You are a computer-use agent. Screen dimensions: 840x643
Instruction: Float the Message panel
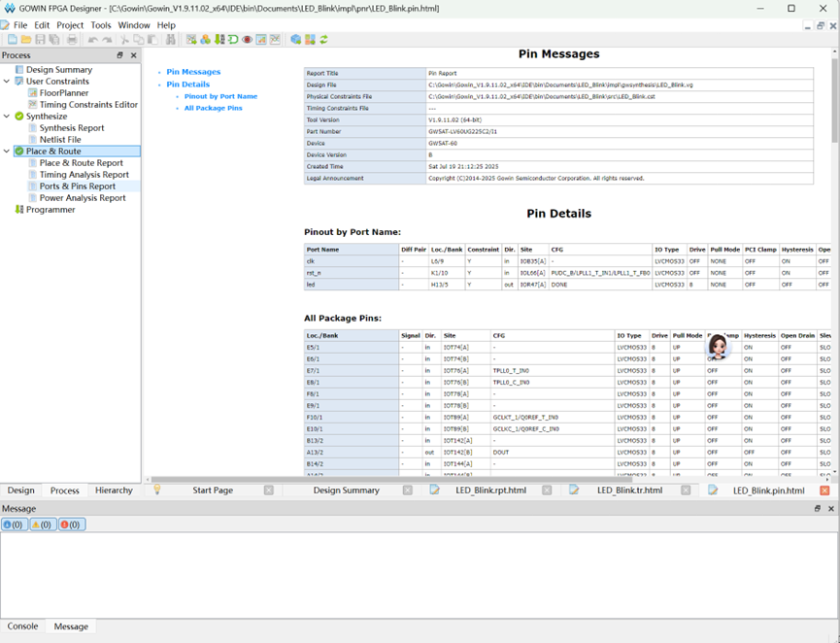point(818,509)
